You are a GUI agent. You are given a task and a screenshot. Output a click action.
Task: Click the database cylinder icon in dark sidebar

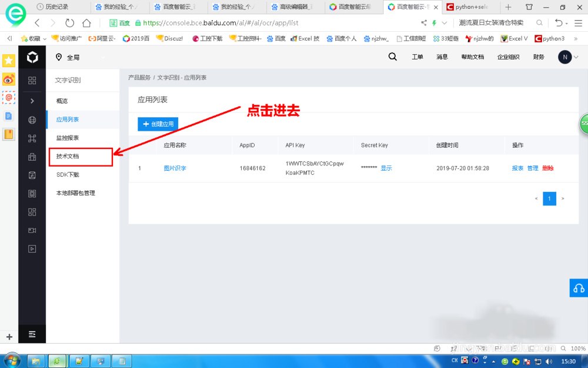pos(32,175)
